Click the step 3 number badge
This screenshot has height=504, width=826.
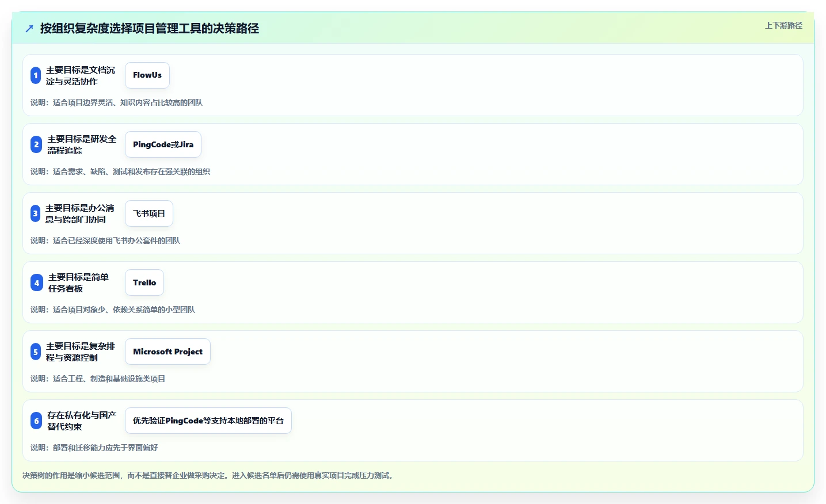(x=35, y=213)
